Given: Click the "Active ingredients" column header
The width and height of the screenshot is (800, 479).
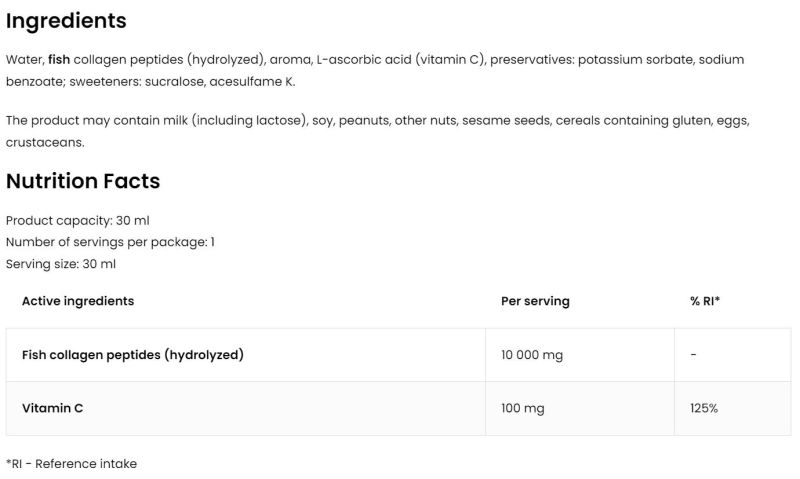Looking at the screenshot, I should pyautogui.click(x=78, y=301).
